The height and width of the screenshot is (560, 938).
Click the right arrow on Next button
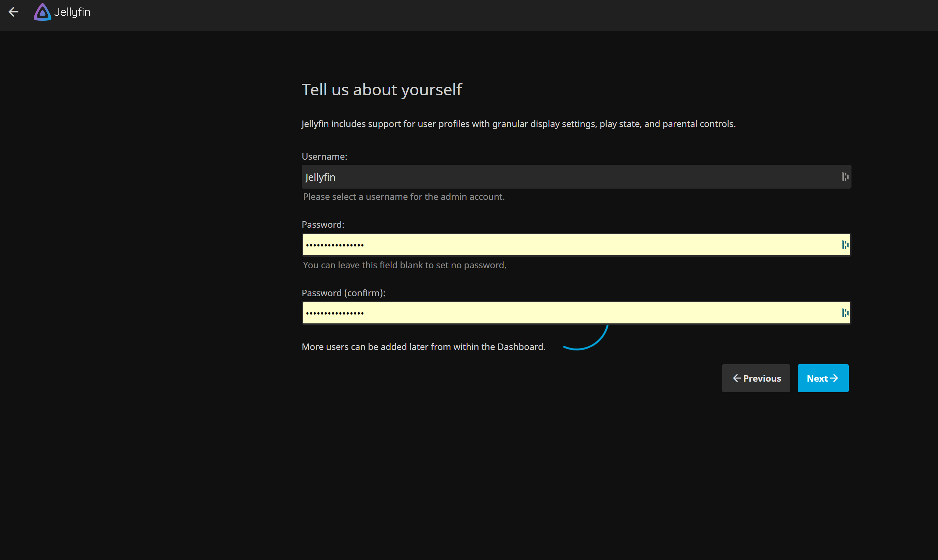tap(834, 378)
